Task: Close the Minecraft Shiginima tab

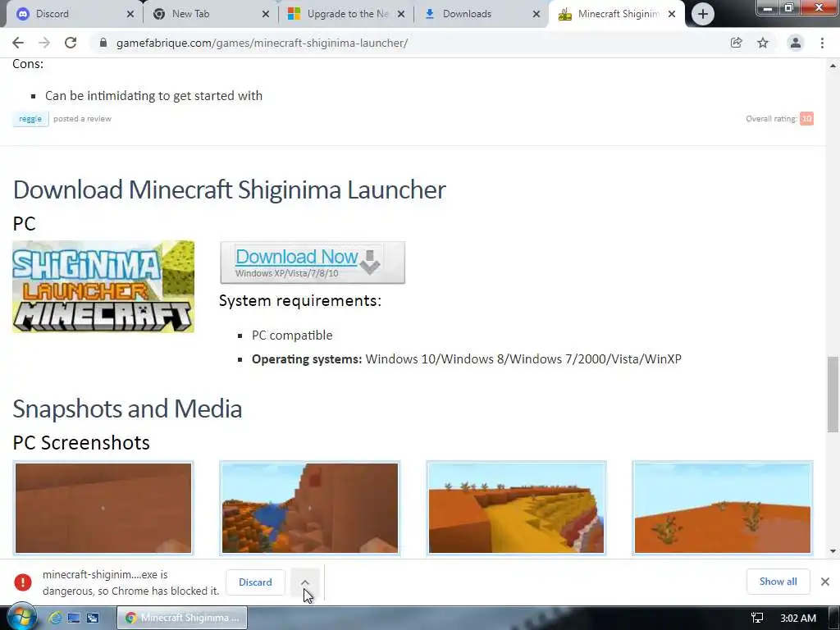Action: coord(672,14)
